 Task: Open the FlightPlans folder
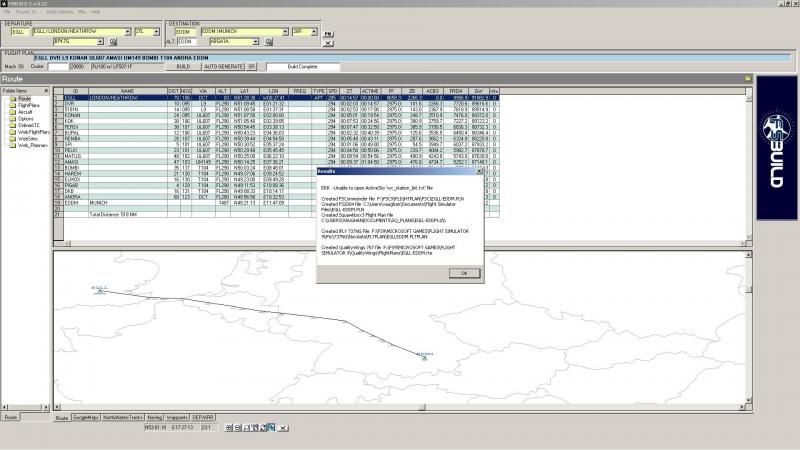(x=24, y=105)
